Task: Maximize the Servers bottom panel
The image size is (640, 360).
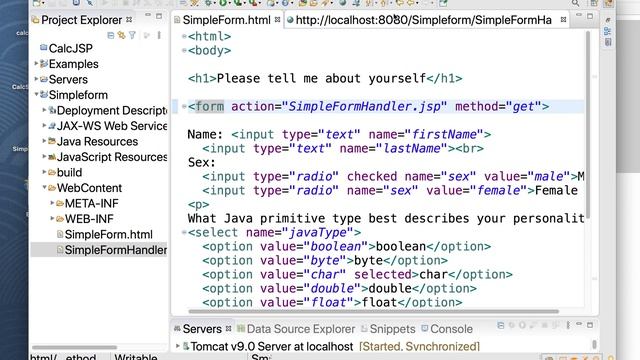Action: click(590, 325)
